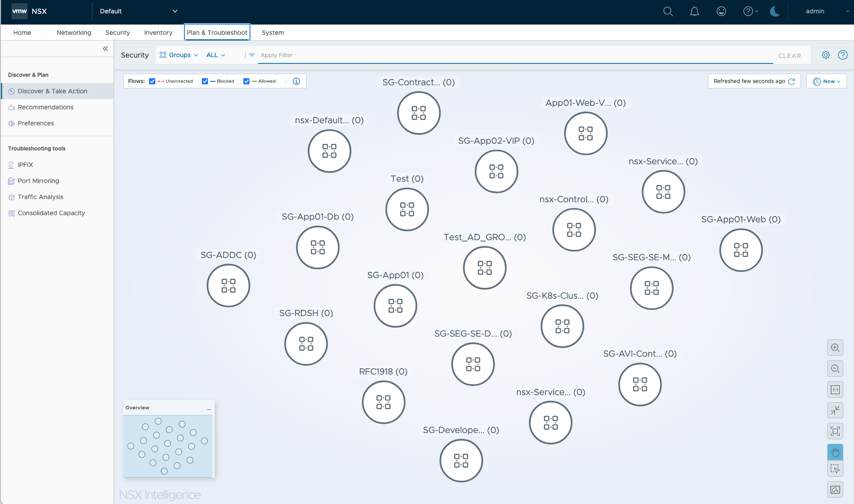
Task: Open Recommendations in the sidebar
Action: coord(46,107)
